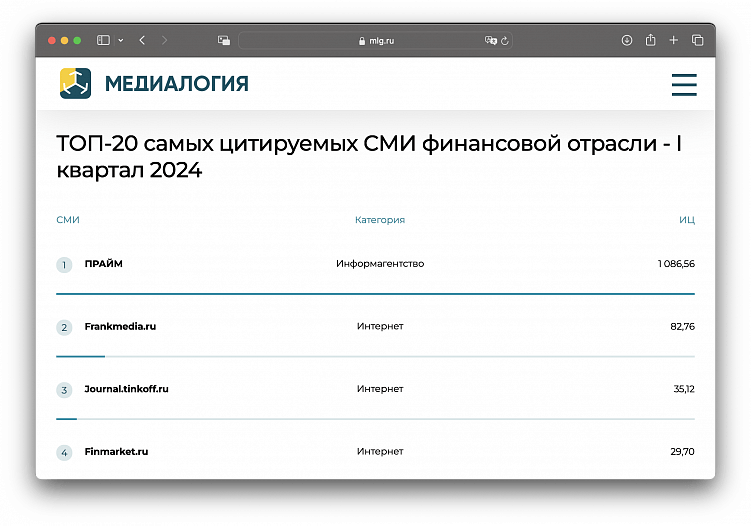Minimize the Safari window with yellow button
Viewport: 751px width, 526px height.
coord(65,40)
